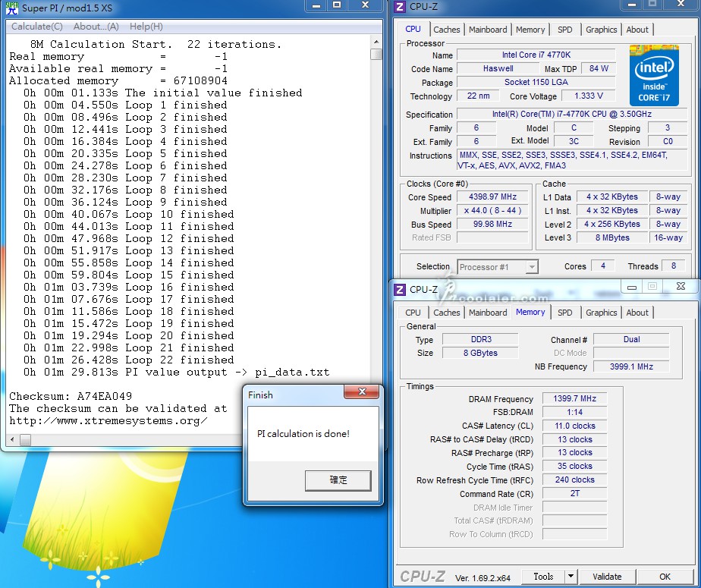
Task: Click the Core Voltage 1.333 V value
Action: (589, 96)
